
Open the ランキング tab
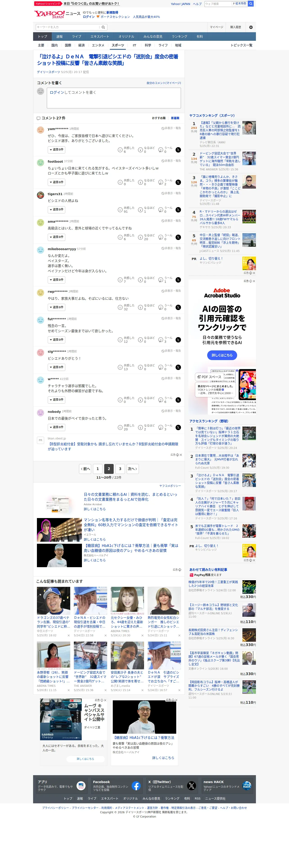(179, 37)
